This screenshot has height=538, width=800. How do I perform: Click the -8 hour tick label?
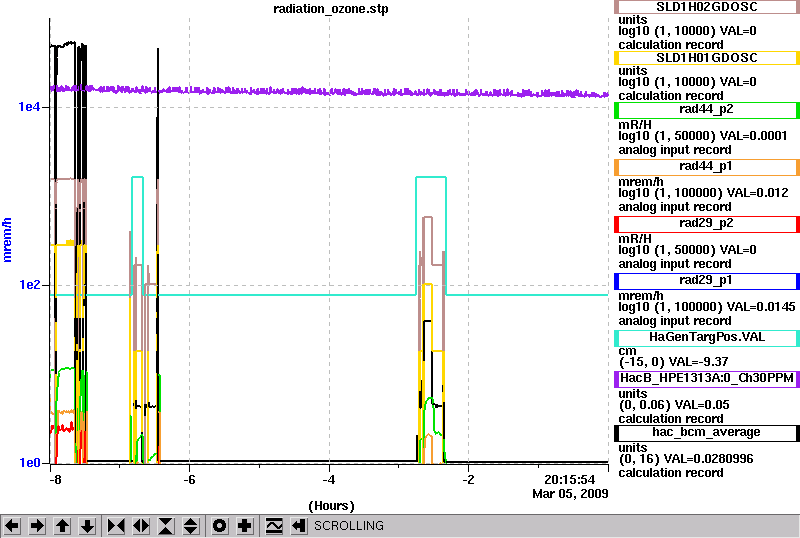pos(55,480)
